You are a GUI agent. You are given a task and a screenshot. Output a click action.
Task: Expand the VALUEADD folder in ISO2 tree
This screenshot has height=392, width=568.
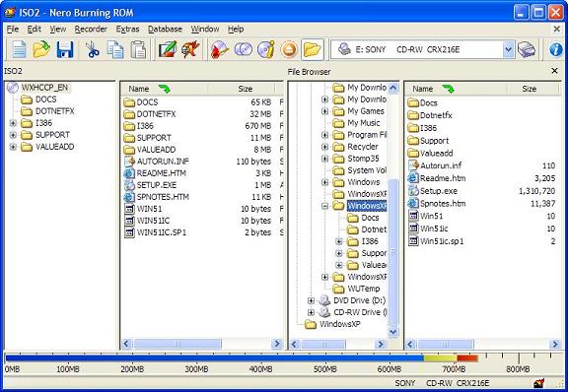[x=13, y=147]
